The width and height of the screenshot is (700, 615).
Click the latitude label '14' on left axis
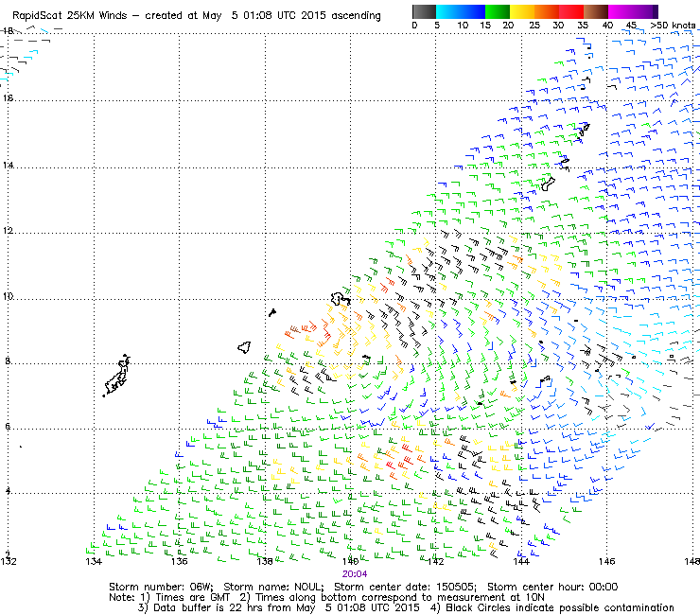pos(8,166)
